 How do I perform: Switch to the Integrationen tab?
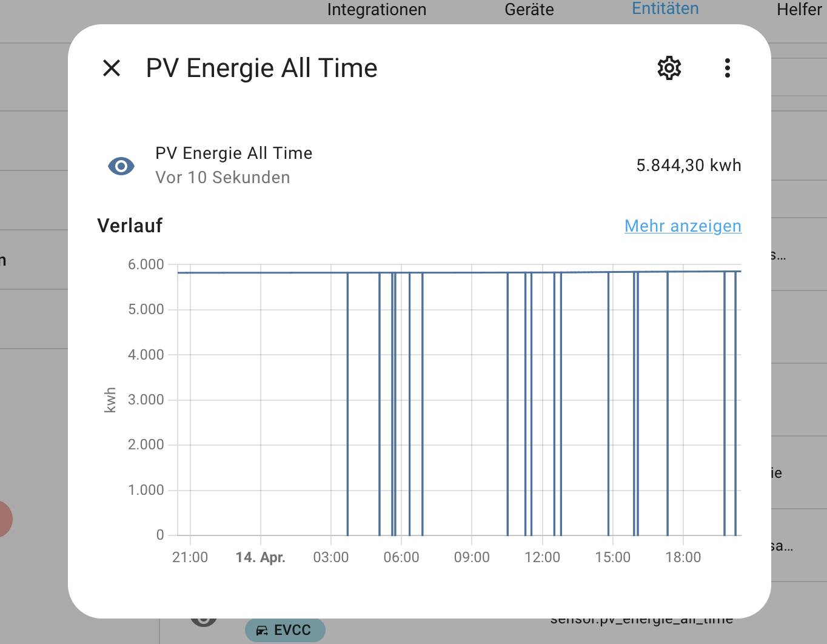tap(377, 10)
